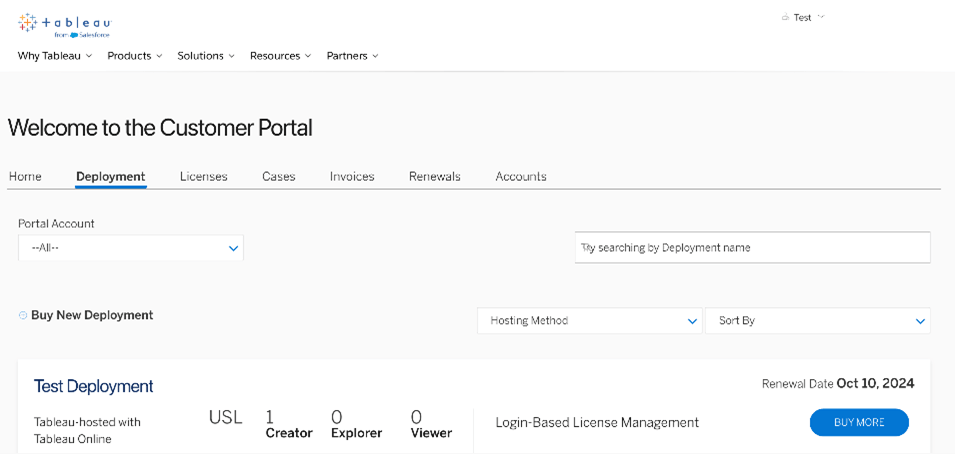Viewport: 955px width, 454px height.
Task: Open the Resources menu
Action: tap(280, 56)
